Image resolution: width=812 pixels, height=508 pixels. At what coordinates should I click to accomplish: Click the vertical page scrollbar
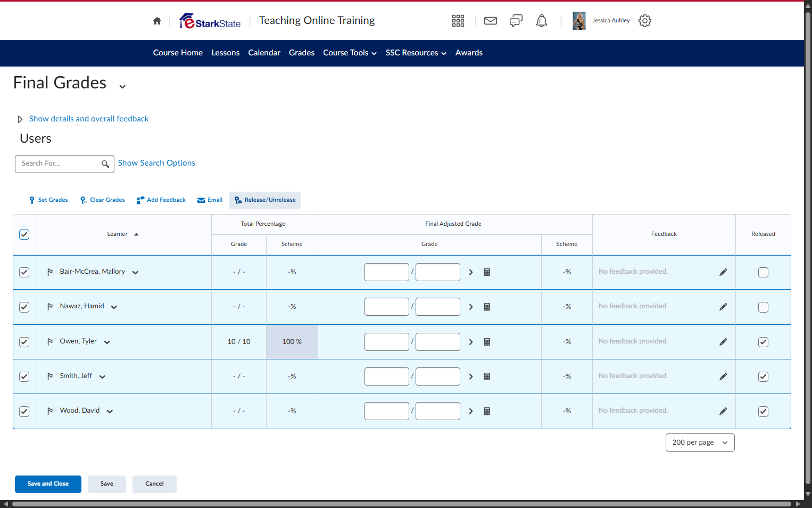point(808,248)
